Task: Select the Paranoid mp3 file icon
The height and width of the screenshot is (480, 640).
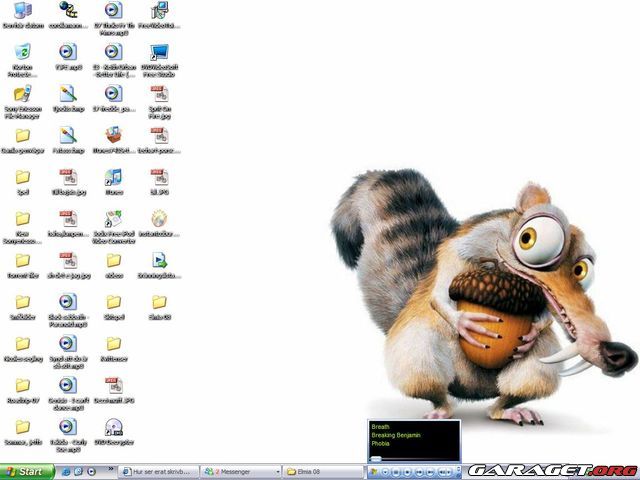Action: (x=67, y=302)
